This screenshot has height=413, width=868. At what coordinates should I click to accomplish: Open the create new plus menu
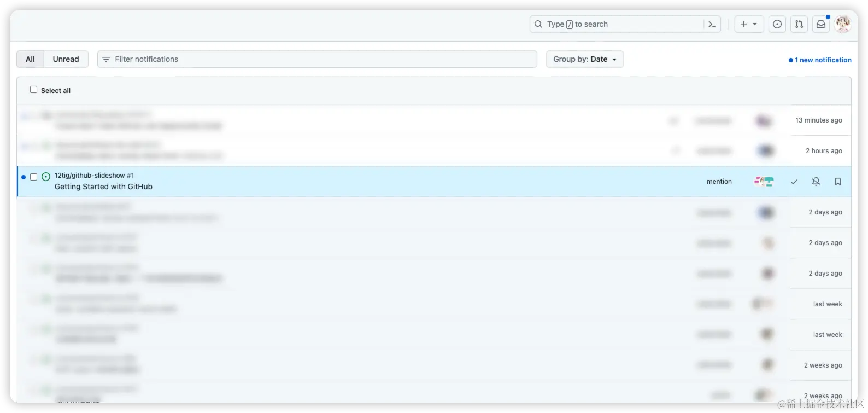pos(749,24)
